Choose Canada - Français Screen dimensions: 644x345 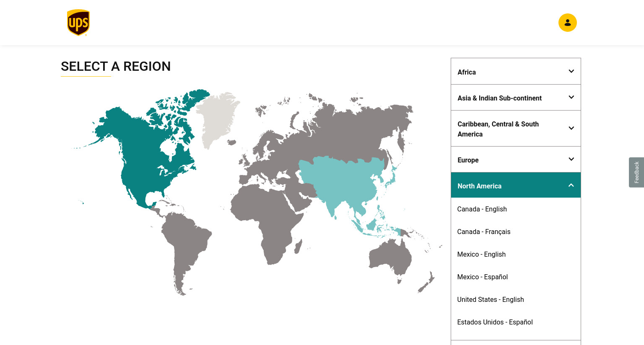tap(484, 232)
